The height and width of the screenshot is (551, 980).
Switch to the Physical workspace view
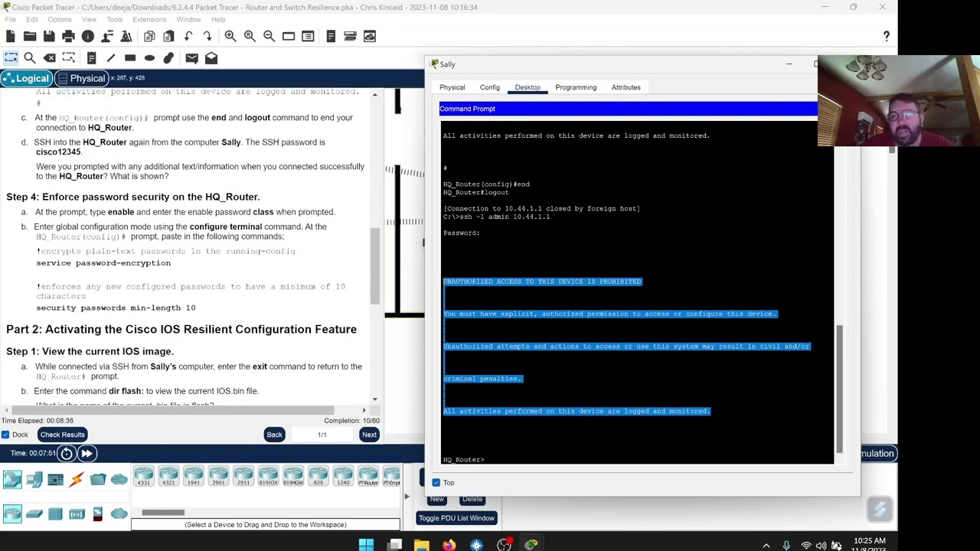coord(81,78)
